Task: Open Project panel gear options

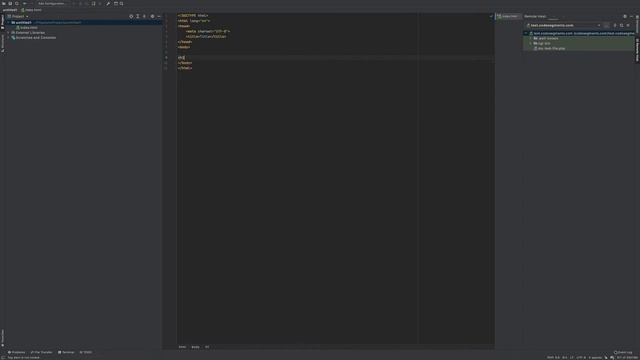Action: (152, 16)
